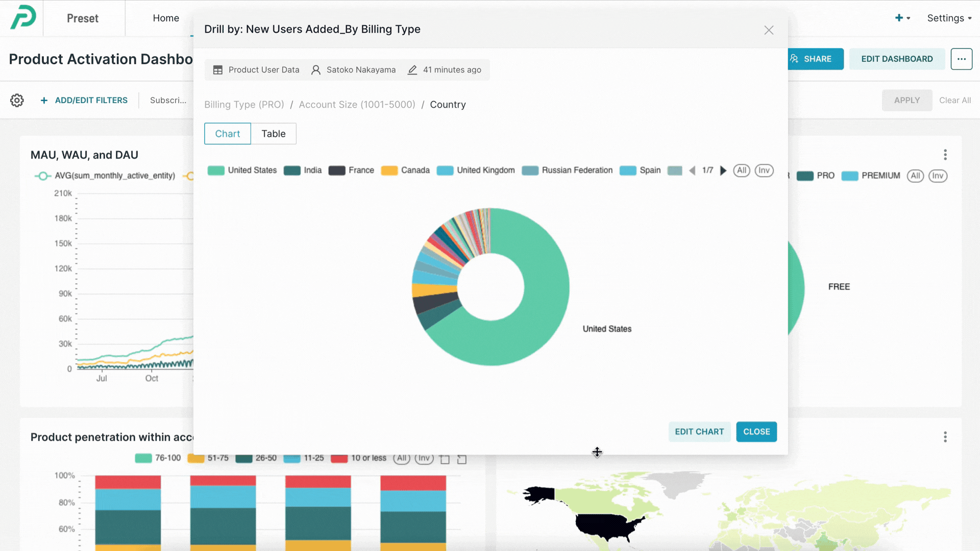980x551 pixels.
Task: Open the dashboard ellipsis menu button
Action: (x=961, y=59)
